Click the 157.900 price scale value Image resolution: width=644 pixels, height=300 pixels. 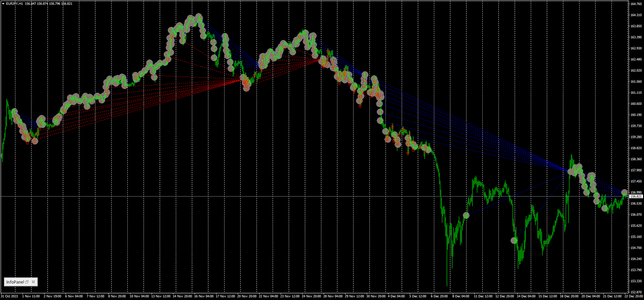coord(636,170)
